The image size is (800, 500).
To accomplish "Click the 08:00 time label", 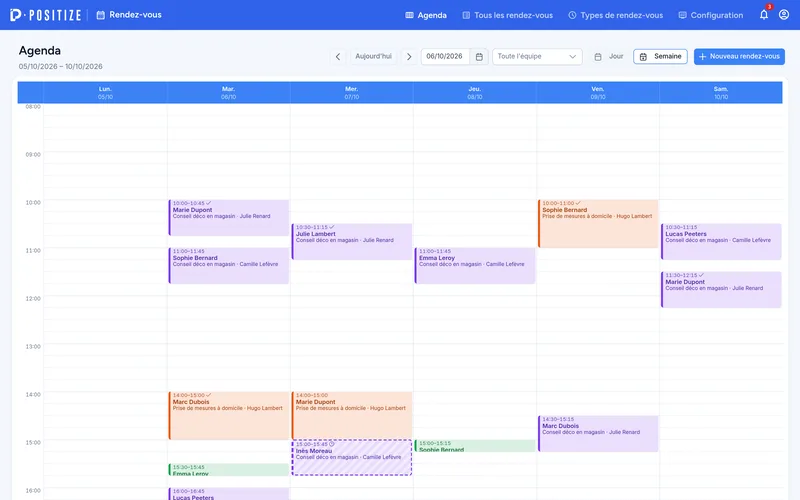I will [33, 107].
